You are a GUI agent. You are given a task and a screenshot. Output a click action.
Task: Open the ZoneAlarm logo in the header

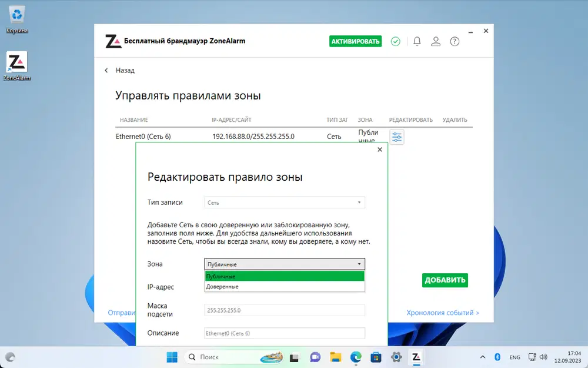[x=113, y=41]
